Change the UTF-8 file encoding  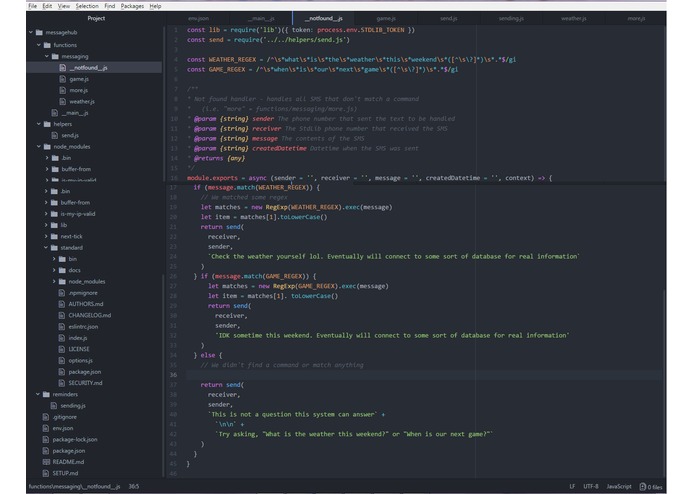[591, 486]
